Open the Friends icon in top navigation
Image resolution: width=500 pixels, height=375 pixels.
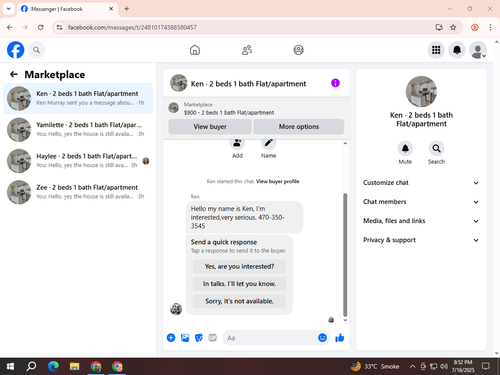pyautogui.click(x=247, y=50)
